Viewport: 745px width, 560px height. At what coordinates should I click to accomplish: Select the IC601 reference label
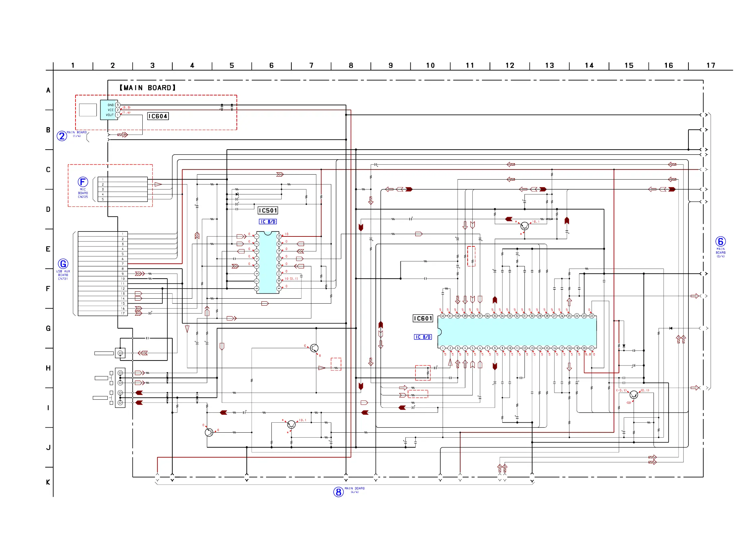(423, 319)
